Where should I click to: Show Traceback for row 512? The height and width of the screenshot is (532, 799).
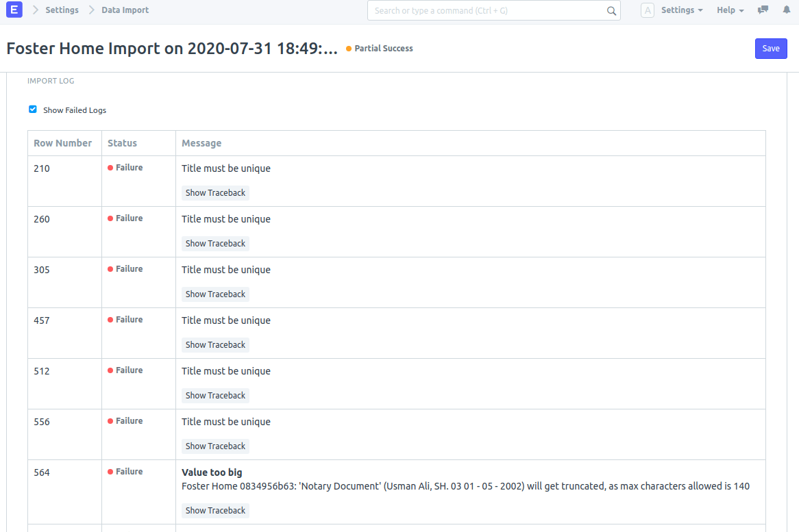tap(215, 396)
